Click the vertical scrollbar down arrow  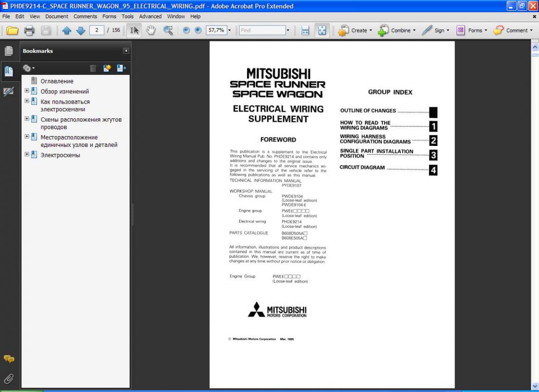coord(535,386)
